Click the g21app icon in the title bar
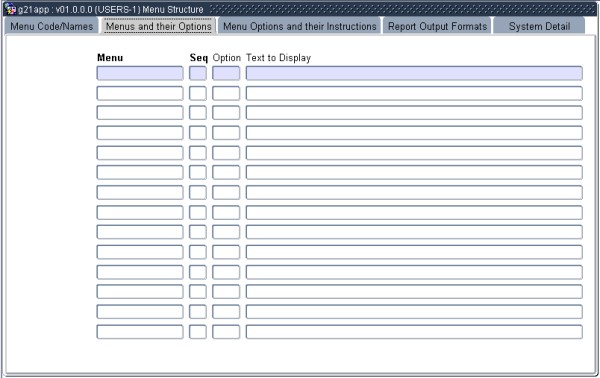 [11, 9]
